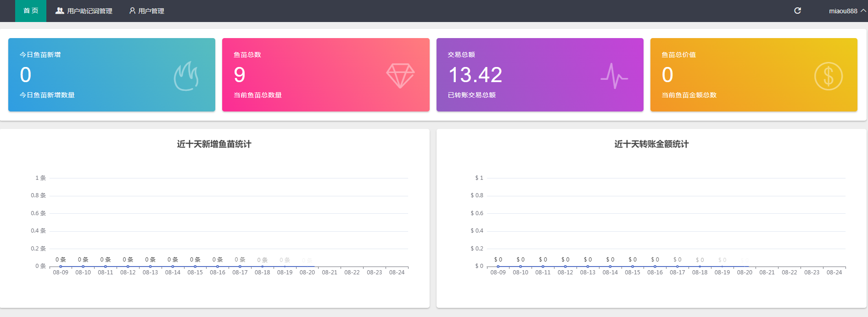
Task: Click the people icon beside 用户助记词管理
Action: tap(60, 11)
